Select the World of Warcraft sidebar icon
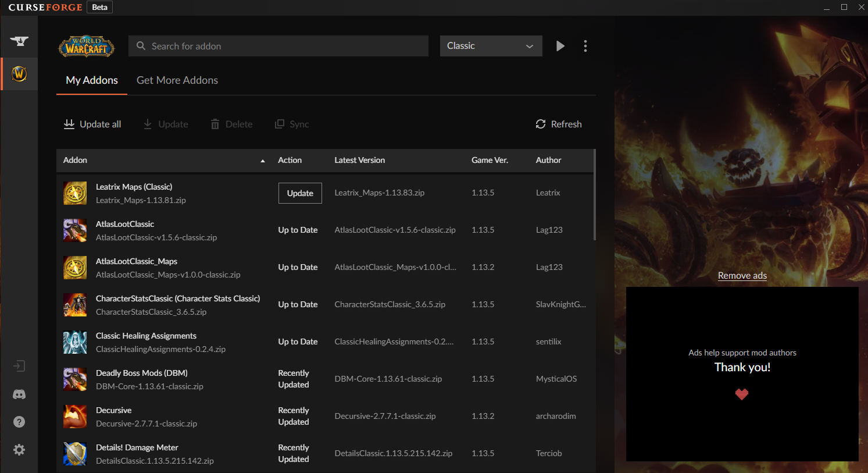The height and width of the screenshot is (473, 868). [x=19, y=74]
